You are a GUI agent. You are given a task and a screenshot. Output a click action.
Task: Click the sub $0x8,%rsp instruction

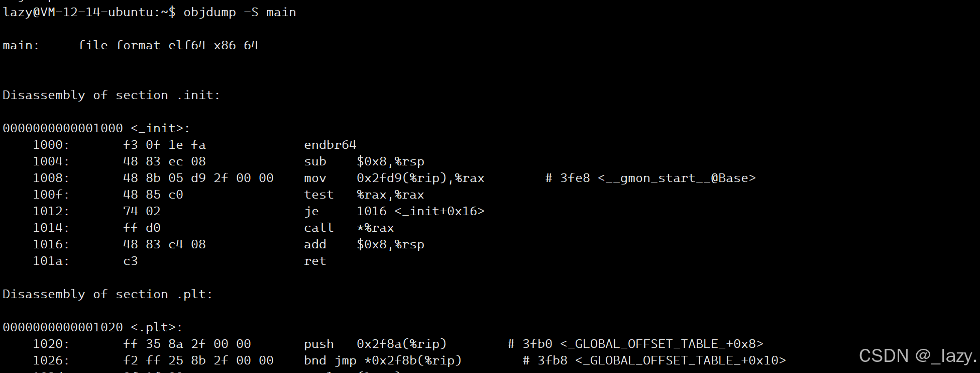coord(364,161)
